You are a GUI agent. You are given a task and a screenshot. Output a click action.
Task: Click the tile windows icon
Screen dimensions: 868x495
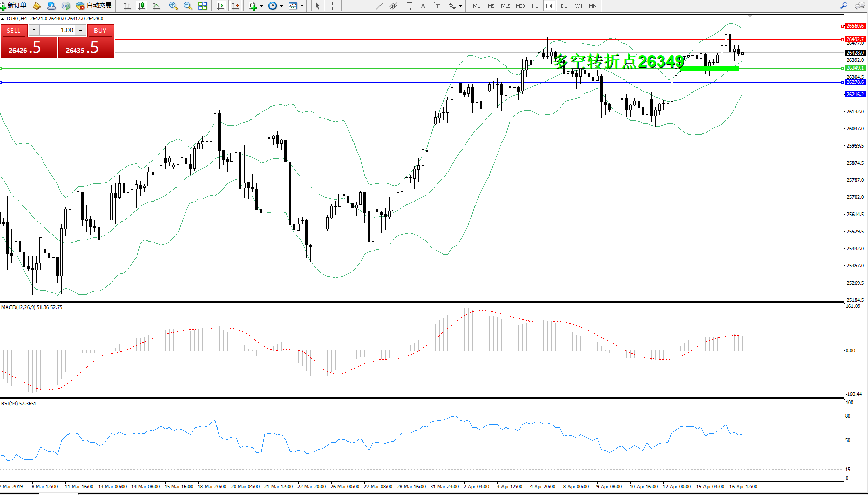click(202, 6)
